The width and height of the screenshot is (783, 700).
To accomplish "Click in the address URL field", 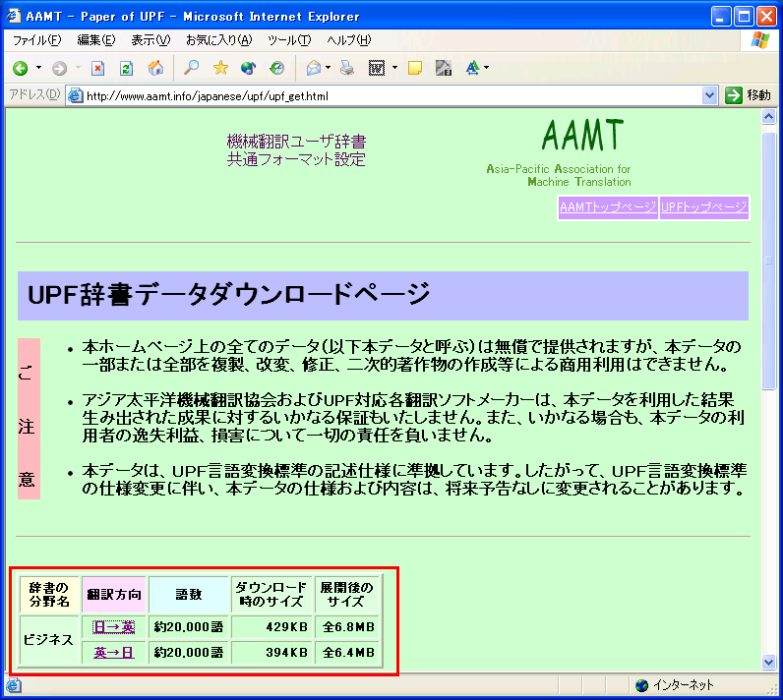I will pos(392,95).
